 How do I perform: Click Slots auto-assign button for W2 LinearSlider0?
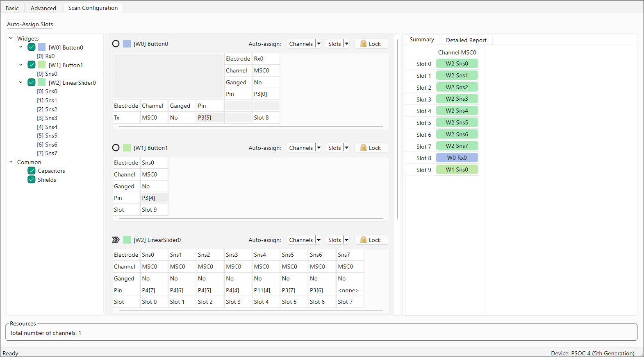coord(335,240)
